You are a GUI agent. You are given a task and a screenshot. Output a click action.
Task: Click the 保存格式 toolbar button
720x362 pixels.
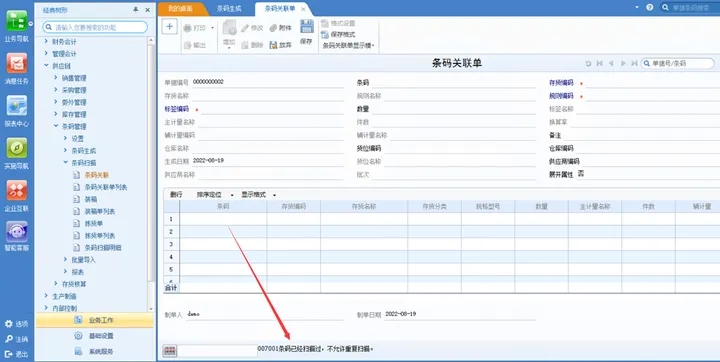tap(338, 34)
